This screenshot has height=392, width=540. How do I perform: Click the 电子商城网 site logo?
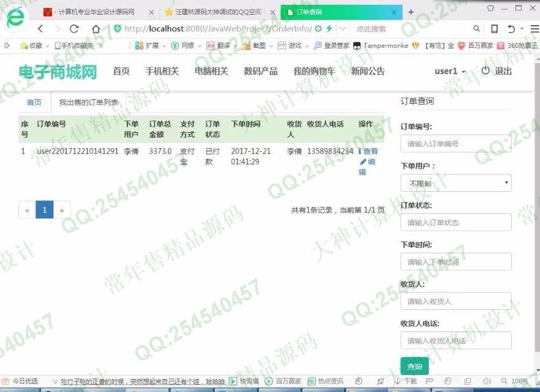pos(58,72)
